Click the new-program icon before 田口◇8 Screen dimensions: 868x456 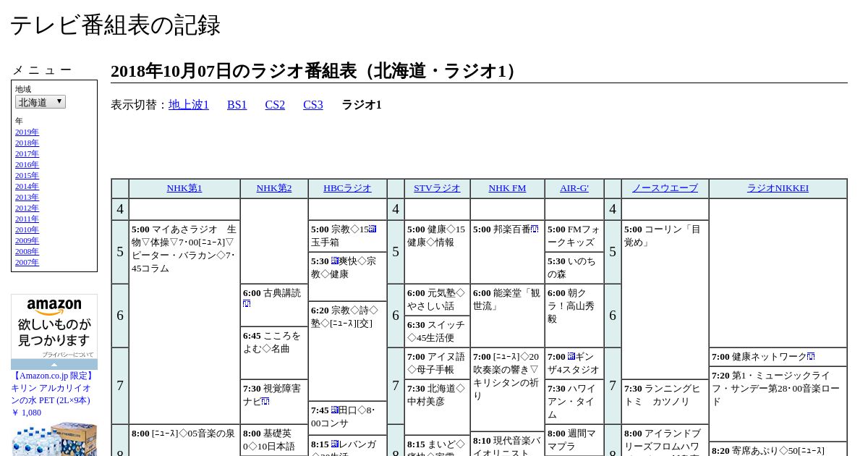pos(335,410)
